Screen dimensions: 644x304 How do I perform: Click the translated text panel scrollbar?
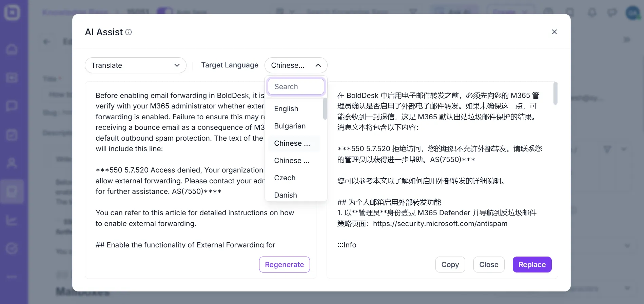pyautogui.click(x=555, y=94)
